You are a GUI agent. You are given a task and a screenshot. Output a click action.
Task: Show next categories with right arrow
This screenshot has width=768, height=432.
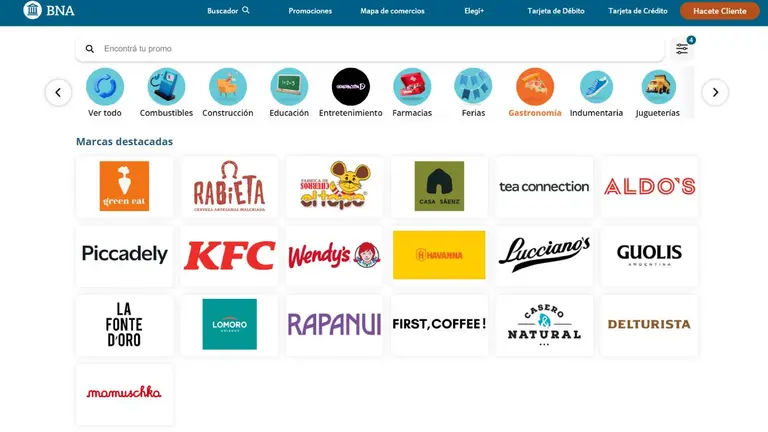coord(715,92)
